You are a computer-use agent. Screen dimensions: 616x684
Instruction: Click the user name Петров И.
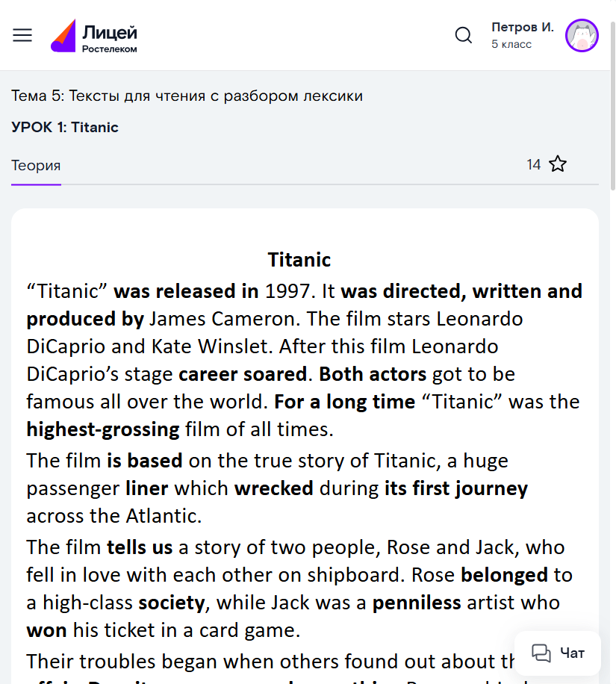click(523, 27)
